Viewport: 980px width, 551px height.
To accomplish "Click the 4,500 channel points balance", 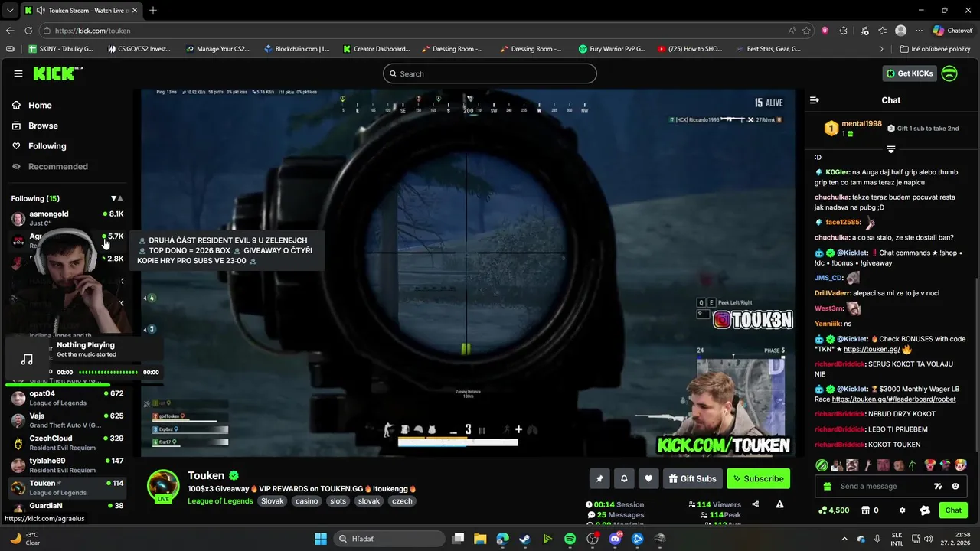I will coord(834,510).
